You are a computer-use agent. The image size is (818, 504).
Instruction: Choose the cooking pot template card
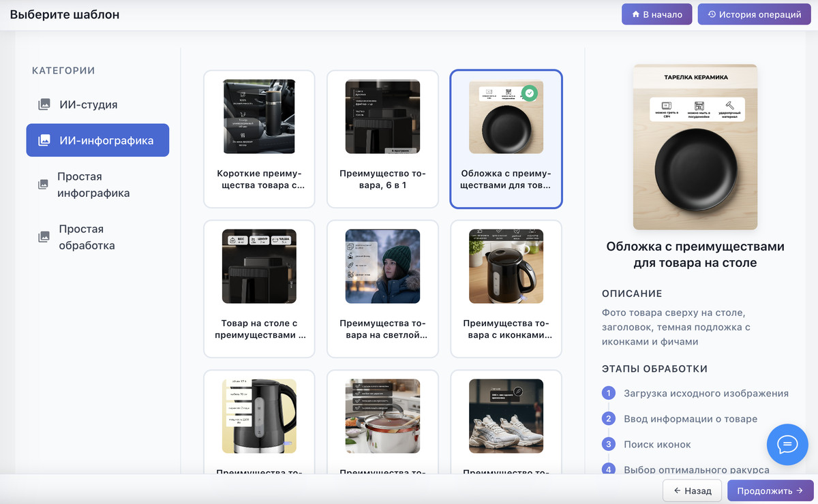tap(382, 422)
